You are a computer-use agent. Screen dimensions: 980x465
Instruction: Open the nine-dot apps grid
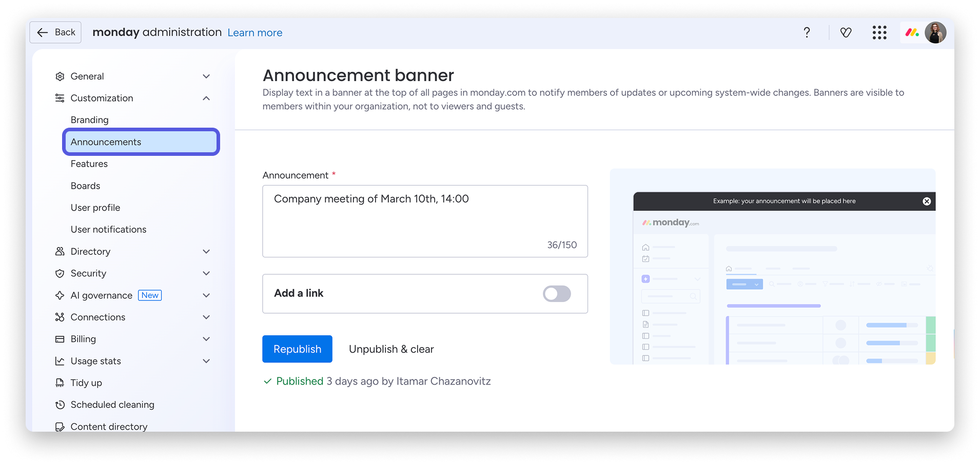(879, 32)
